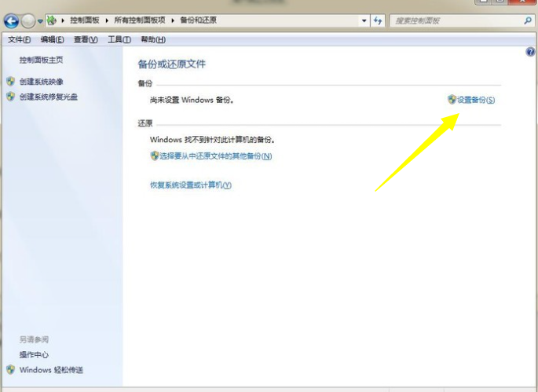Click the 设置备份(S) link
The image size is (538, 392).
[x=476, y=100]
